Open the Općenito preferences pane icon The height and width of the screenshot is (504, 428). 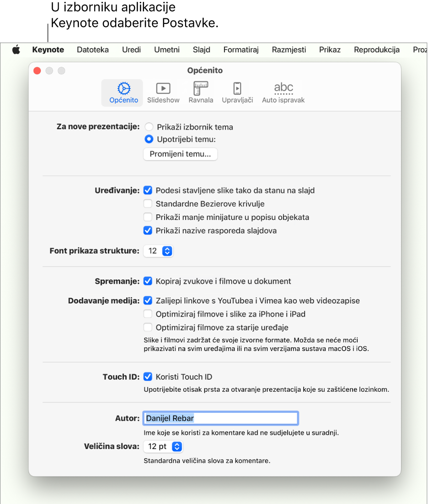click(x=123, y=92)
